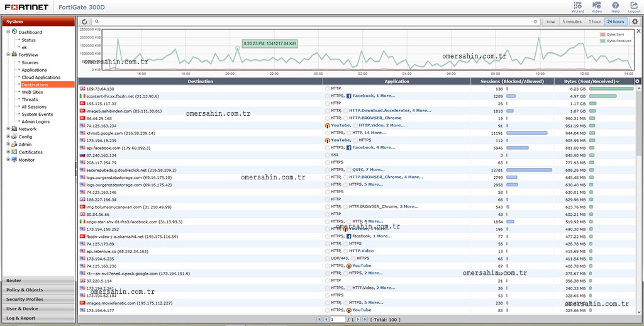This screenshot has height=326, width=644.
Task: Open the Video tutorials icon
Action: (x=597, y=6)
